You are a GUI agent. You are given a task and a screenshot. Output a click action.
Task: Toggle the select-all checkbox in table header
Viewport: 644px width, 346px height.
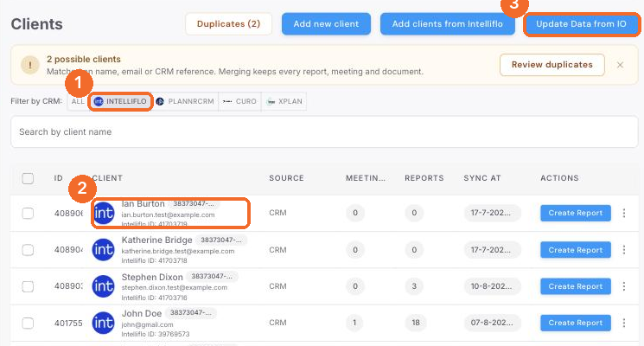28,178
